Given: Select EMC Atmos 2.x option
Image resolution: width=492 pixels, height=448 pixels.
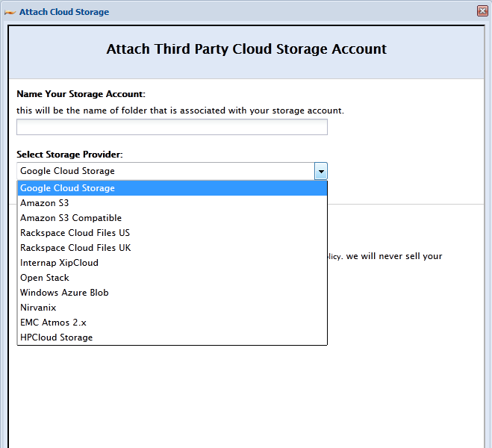Looking at the screenshot, I should (172, 323).
